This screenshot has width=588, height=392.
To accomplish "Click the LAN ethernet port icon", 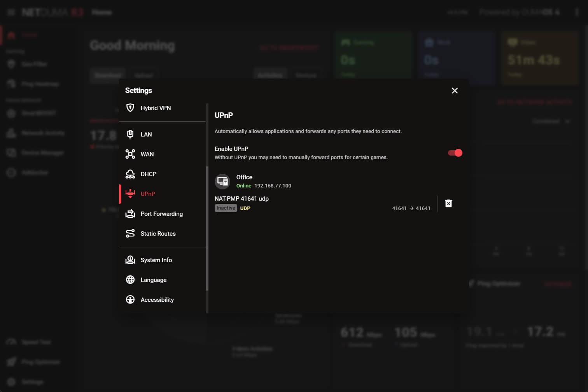I will tap(130, 134).
